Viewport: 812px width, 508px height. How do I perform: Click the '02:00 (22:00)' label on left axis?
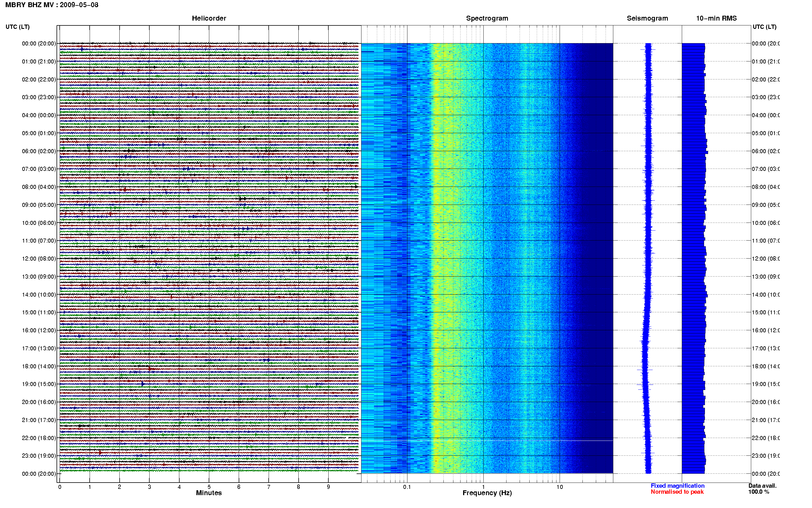point(39,79)
